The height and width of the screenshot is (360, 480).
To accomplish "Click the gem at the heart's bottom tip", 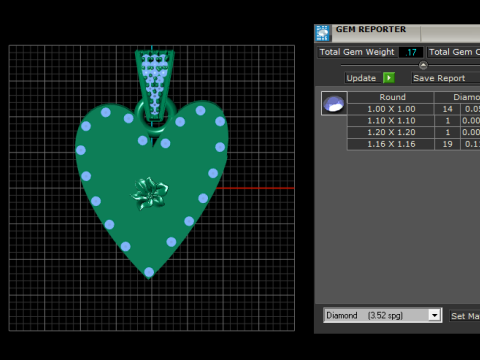I will [149, 272].
